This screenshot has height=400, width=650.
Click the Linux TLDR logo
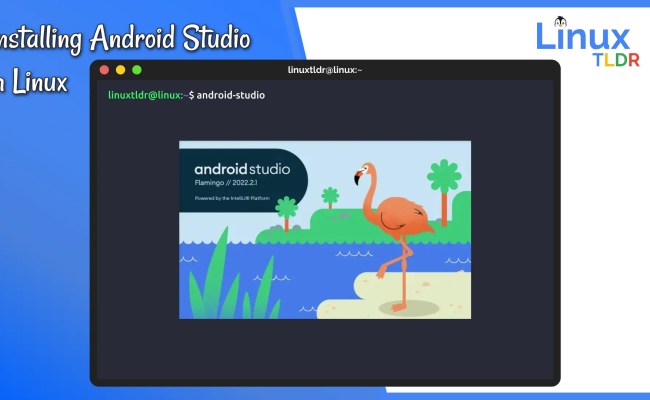[588, 41]
